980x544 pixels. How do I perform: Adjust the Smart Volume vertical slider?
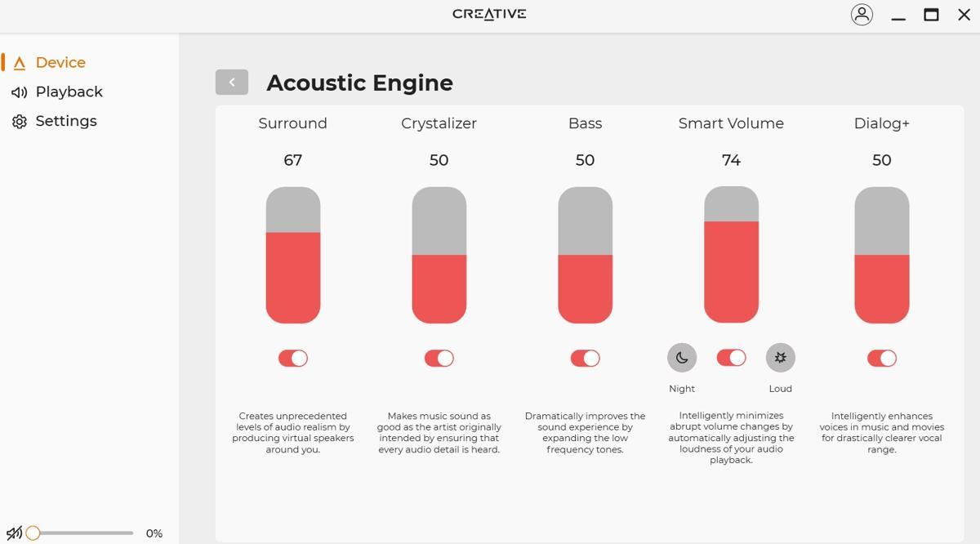(731, 255)
